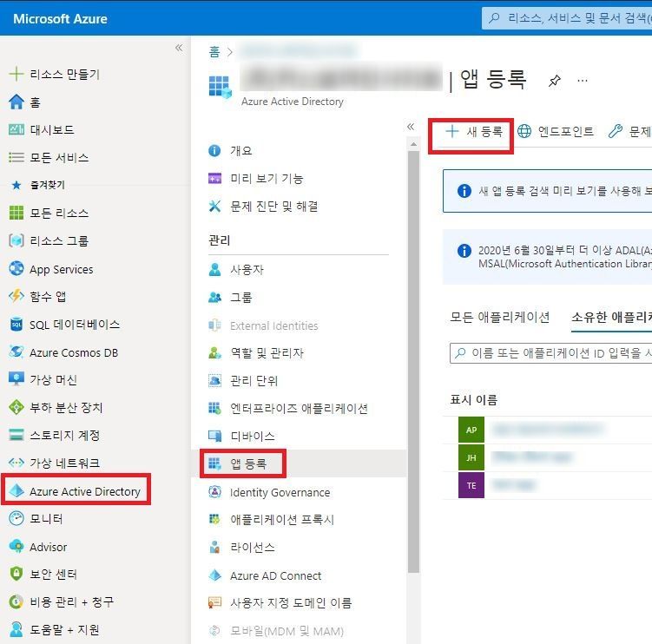Open 리소스 그룹
652x644 pixels.
(49, 240)
